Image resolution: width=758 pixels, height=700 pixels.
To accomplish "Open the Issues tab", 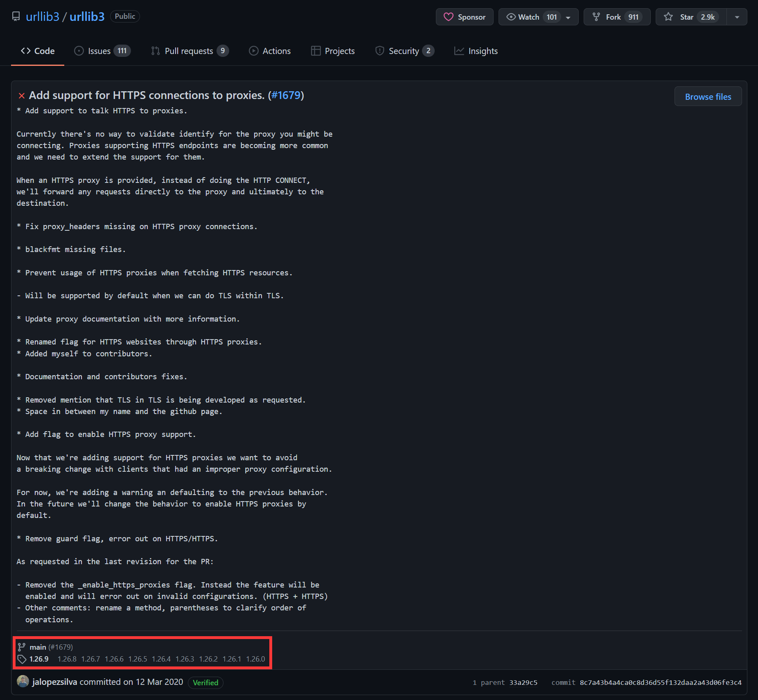I will click(102, 51).
